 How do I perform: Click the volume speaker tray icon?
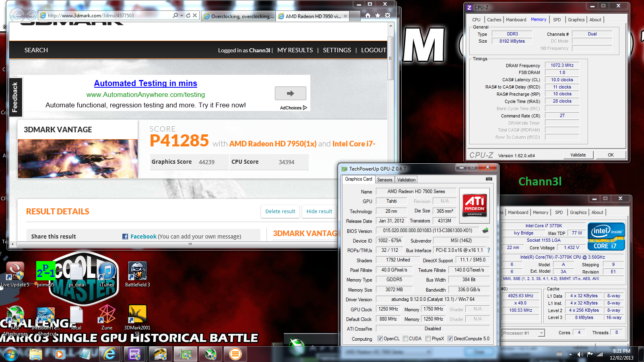(580, 354)
